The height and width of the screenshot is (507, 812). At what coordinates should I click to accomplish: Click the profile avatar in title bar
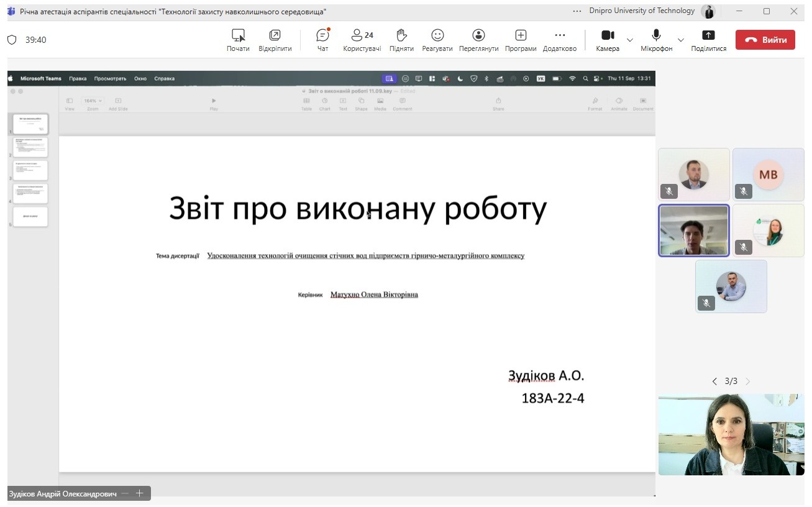point(708,11)
